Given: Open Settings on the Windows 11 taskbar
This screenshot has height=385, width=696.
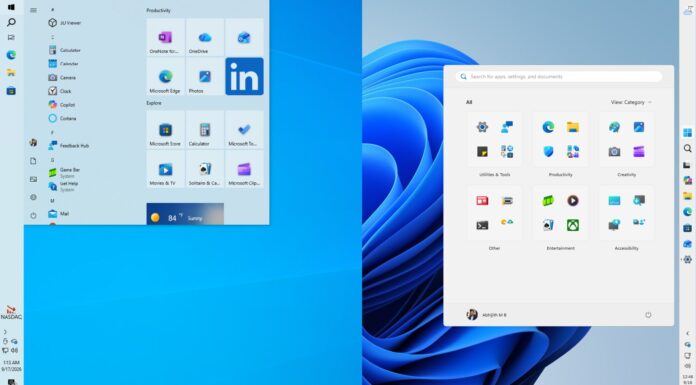Looking at the screenshot, I should point(688,259).
